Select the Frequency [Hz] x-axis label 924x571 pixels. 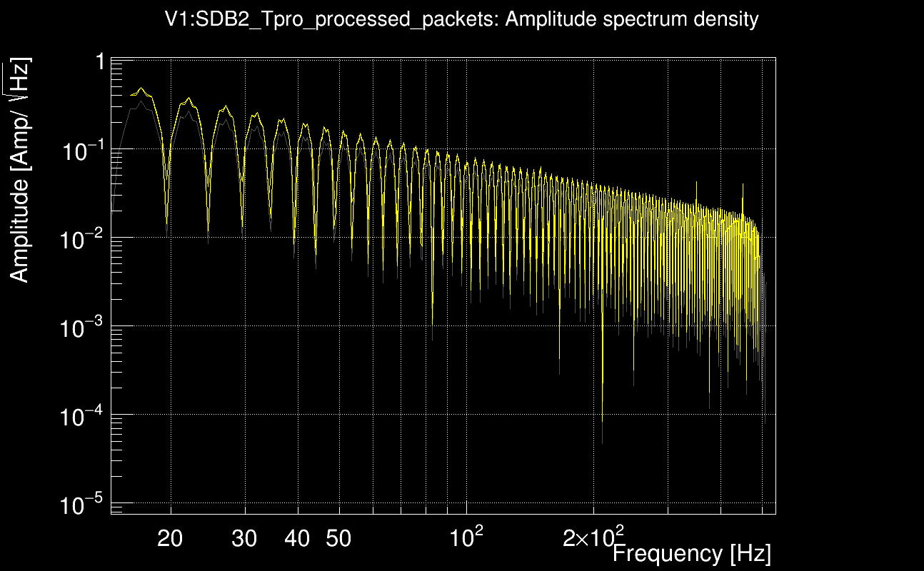click(x=691, y=553)
